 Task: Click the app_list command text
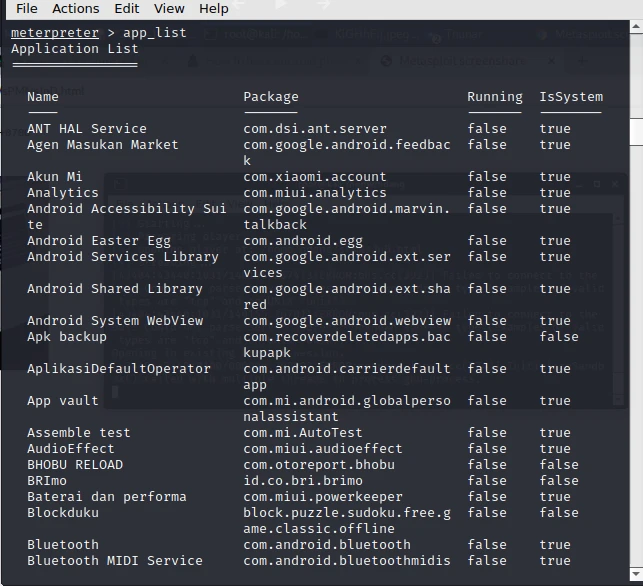pyautogui.click(x=155, y=33)
